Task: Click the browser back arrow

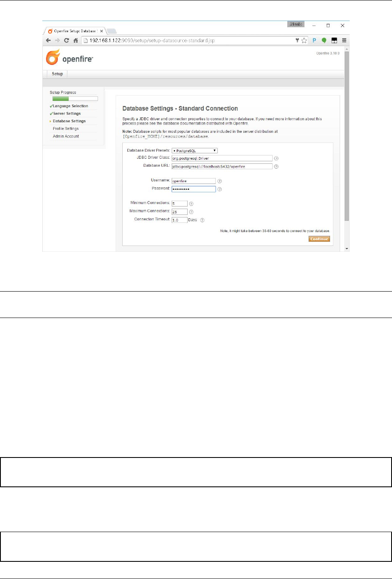Action: pos(48,41)
